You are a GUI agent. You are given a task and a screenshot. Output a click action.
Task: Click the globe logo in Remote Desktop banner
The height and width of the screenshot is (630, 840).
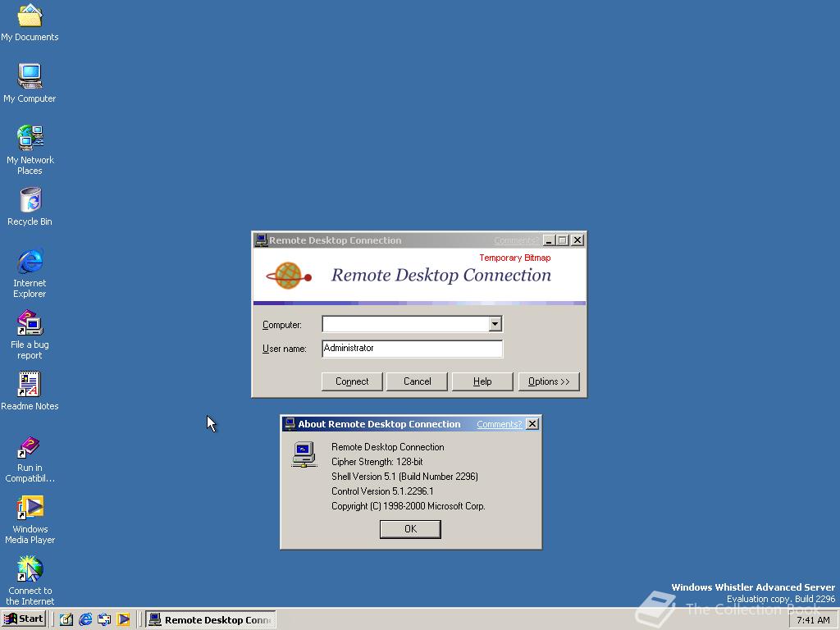[x=289, y=276]
